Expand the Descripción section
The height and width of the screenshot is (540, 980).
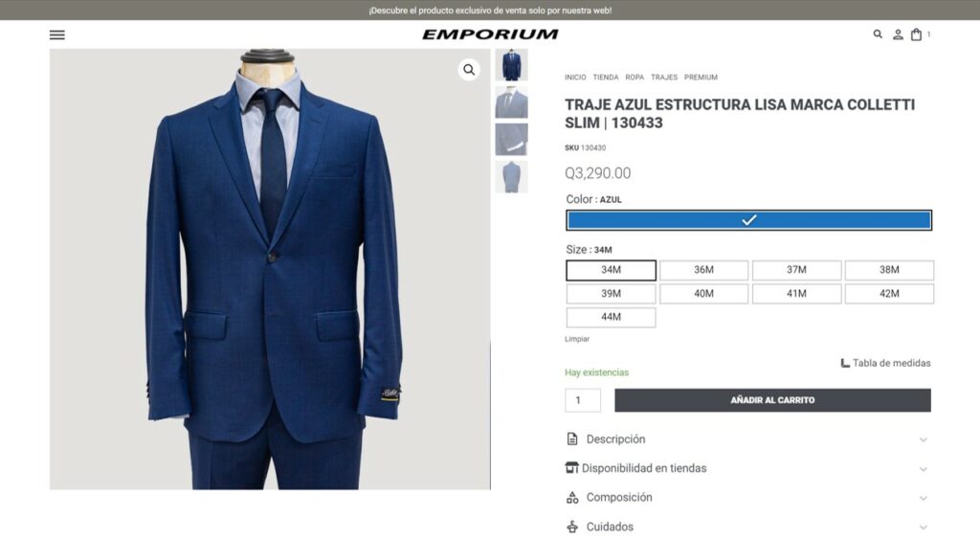tap(747, 439)
